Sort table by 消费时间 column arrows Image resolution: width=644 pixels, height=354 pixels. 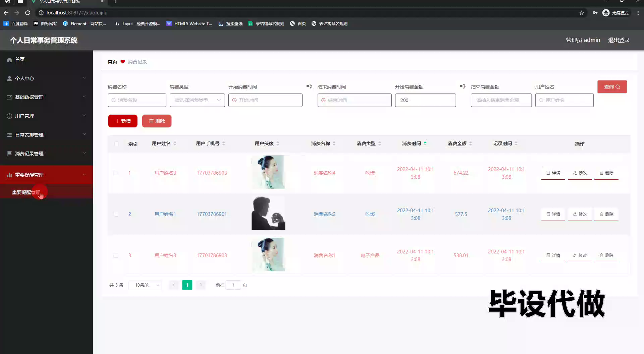coord(425,143)
